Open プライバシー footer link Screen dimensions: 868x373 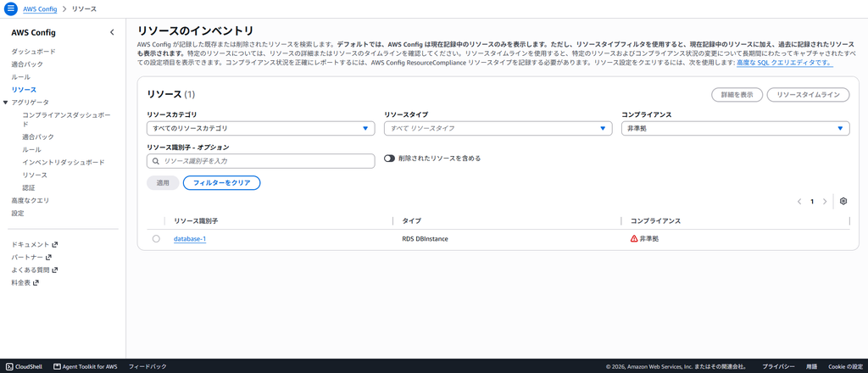[x=778, y=366]
